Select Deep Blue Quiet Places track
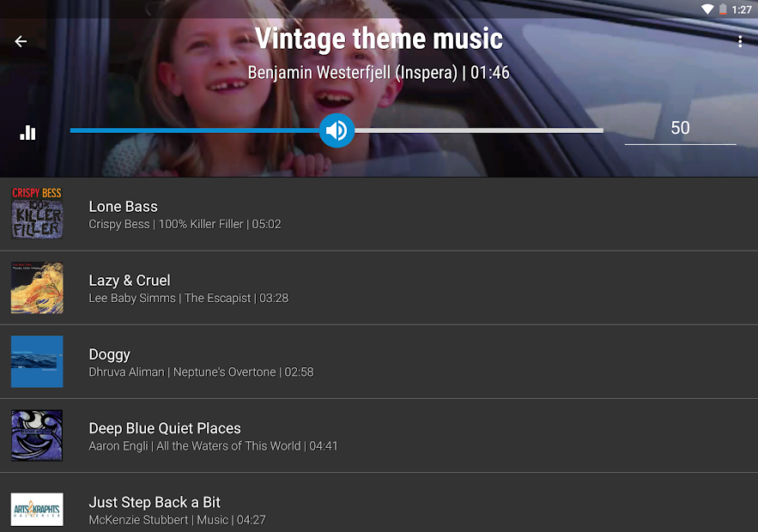The image size is (758, 532). click(165, 428)
